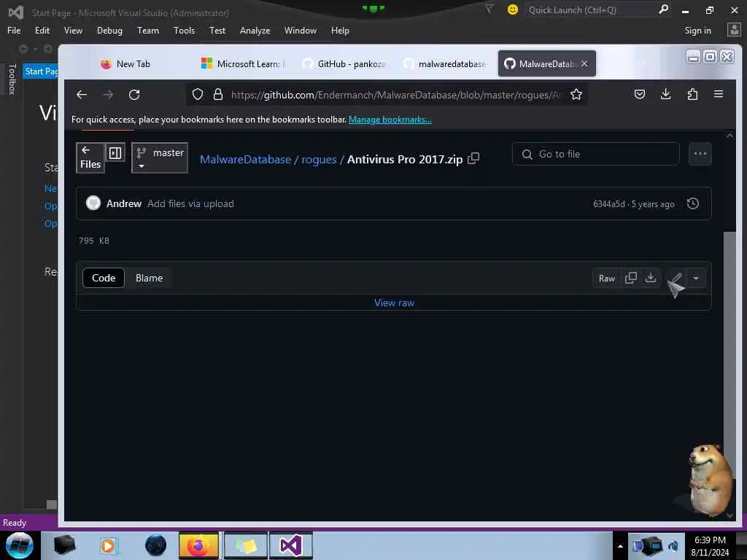Open the Firefox extensions puzzle icon
747x560 pixels.
coord(692,94)
